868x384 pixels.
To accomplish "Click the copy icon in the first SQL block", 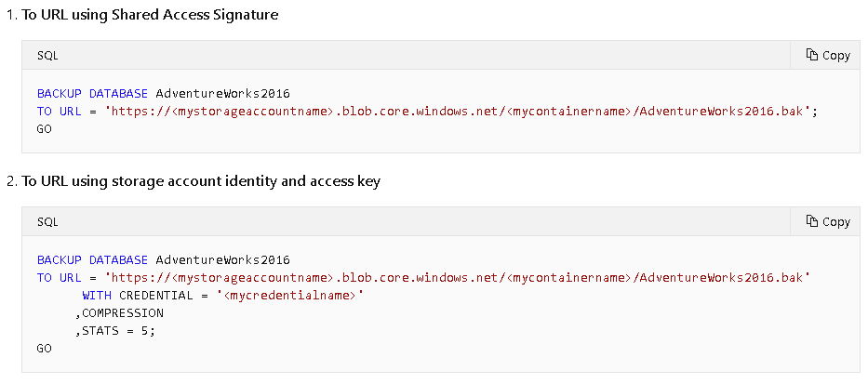I will pos(811,55).
